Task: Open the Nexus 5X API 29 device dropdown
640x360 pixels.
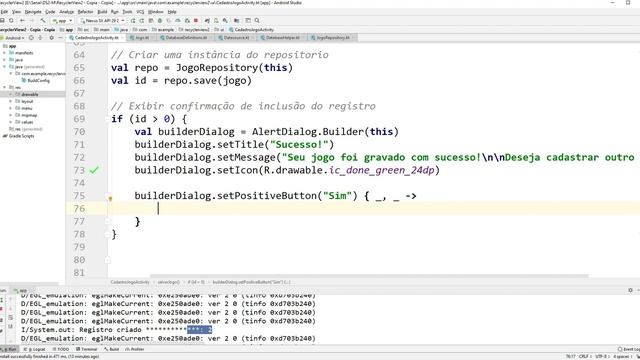Action: 102,20
